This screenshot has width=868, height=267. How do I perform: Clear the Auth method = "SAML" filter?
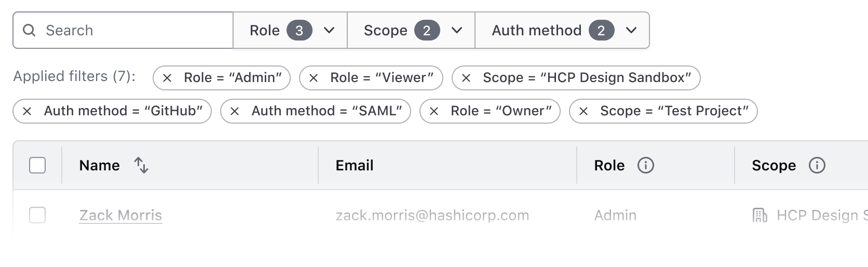pyautogui.click(x=235, y=111)
